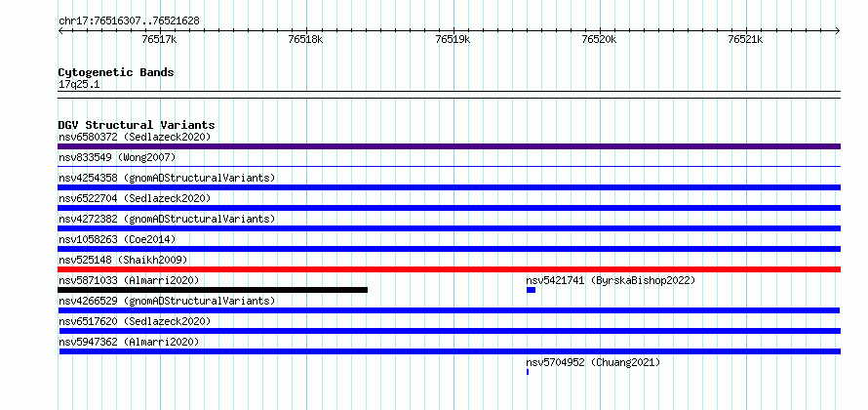The width and height of the screenshot is (868, 410).
Task: Click the 76520k ruler tick label
Action: coord(599,39)
